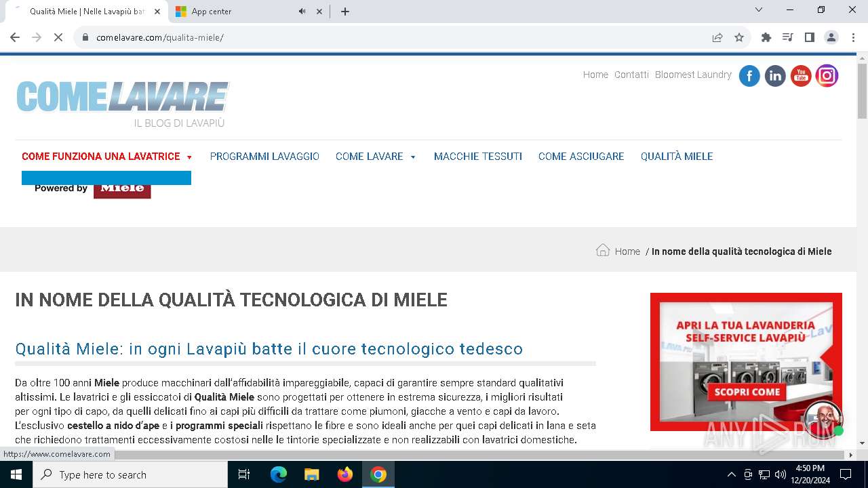The image size is (868, 488).
Task: Click the taskbar clock and date
Action: [x=810, y=474]
